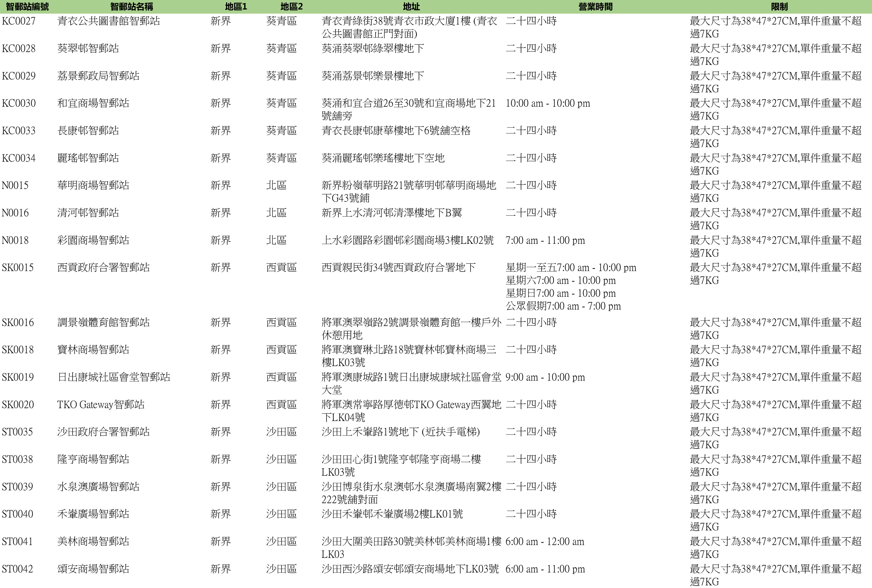Select station code SK0015

pyautogui.click(x=18, y=267)
